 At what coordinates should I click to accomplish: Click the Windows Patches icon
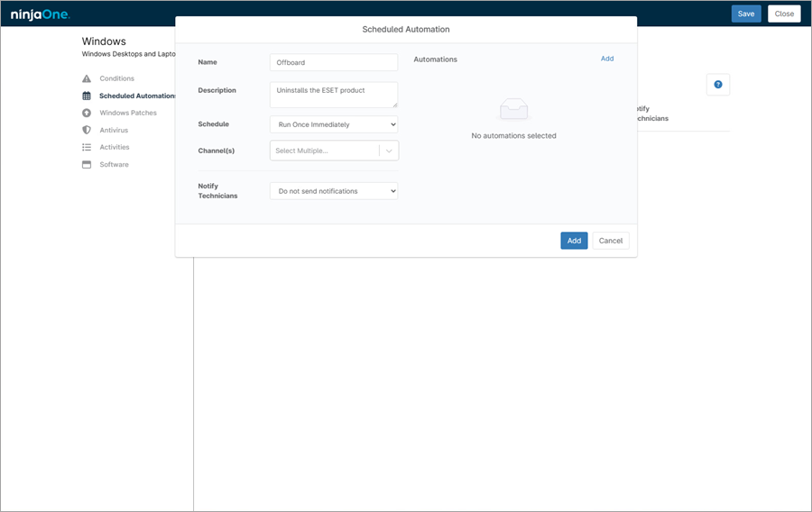coord(87,113)
